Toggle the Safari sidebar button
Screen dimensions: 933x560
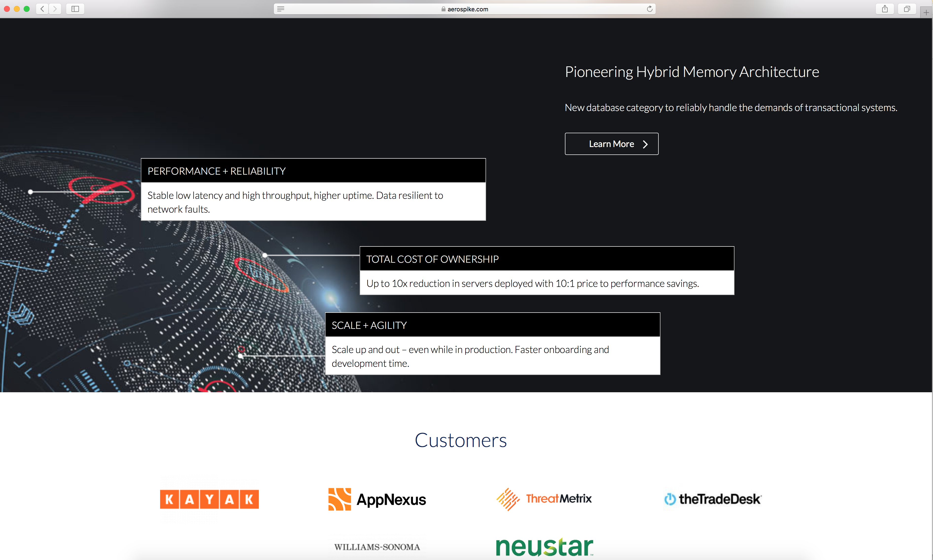[x=75, y=9]
